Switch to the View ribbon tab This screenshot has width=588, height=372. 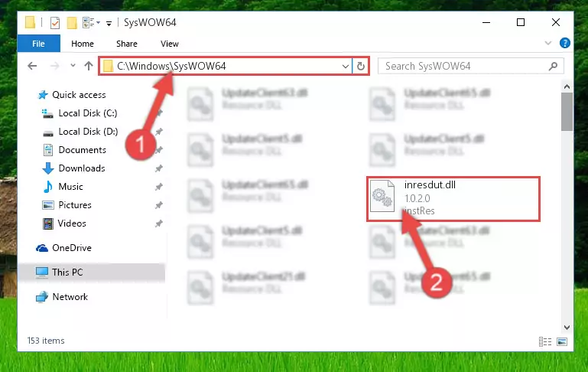170,44
